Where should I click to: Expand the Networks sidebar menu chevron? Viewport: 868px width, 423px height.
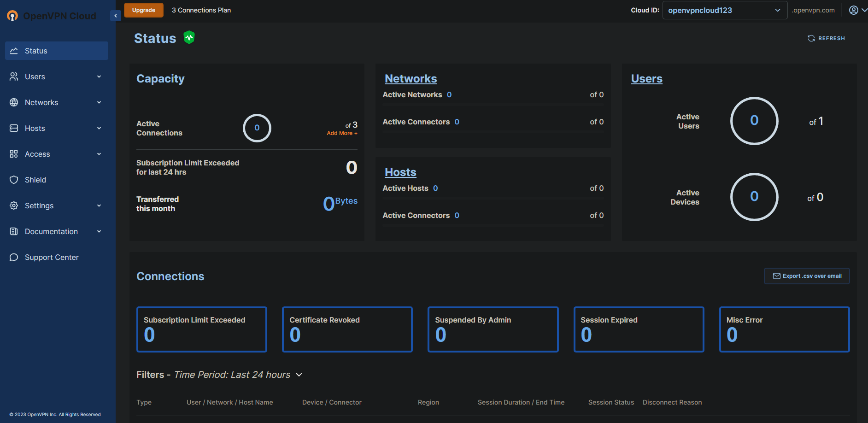point(99,102)
